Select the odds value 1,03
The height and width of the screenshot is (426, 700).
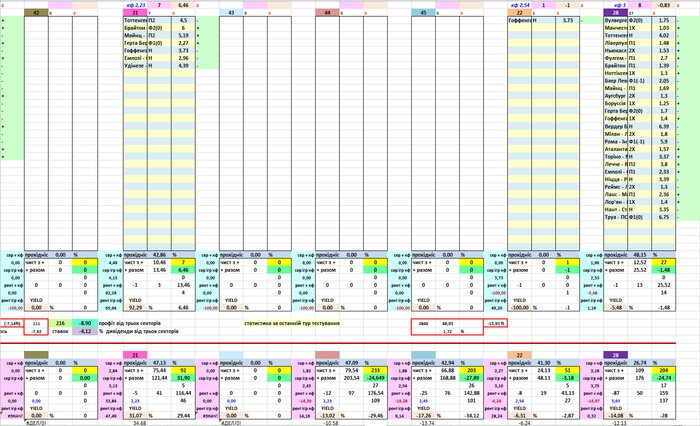(x=664, y=28)
